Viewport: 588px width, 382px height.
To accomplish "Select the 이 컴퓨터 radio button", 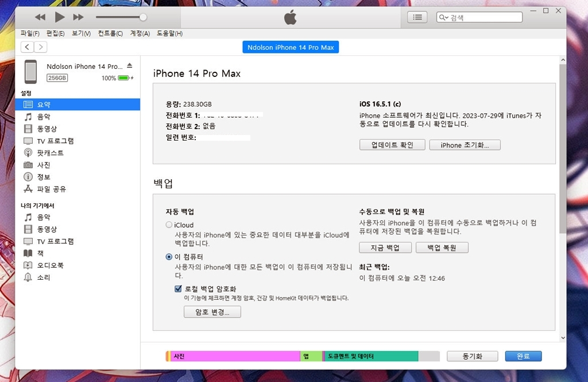I will 169,257.
